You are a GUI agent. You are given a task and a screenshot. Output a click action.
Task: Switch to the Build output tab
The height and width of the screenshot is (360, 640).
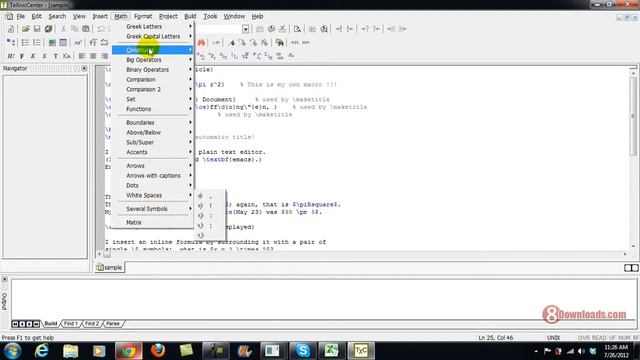pyautogui.click(x=51, y=324)
